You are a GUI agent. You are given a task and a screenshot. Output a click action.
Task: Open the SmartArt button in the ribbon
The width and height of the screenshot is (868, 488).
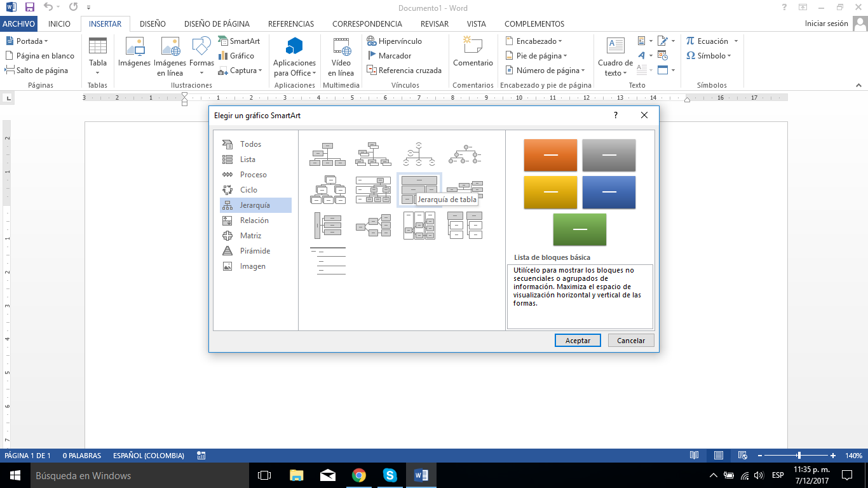[x=239, y=41]
